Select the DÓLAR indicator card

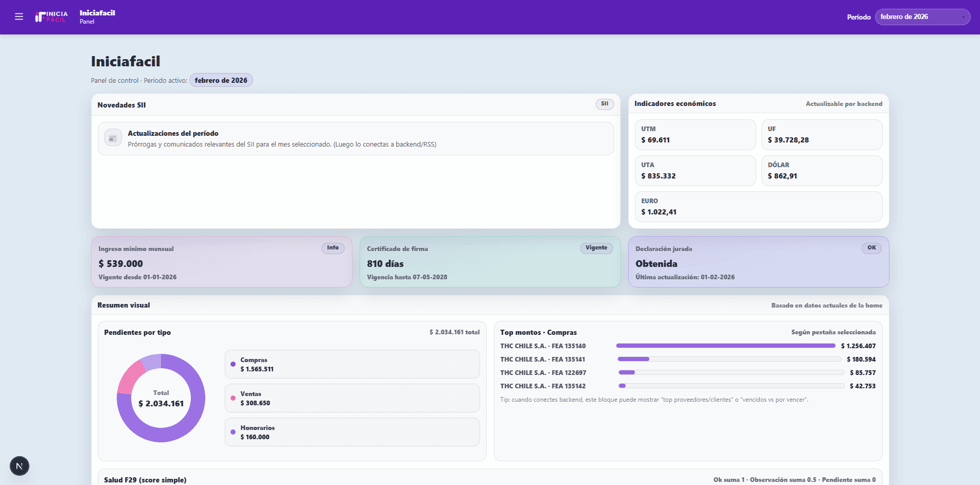coord(822,171)
